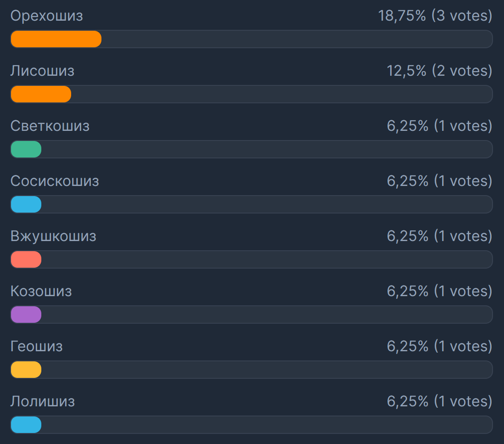Click the Лолишиз option label
Viewport: 504px width, 444px height.
pyautogui.click(x=42, y=402)
